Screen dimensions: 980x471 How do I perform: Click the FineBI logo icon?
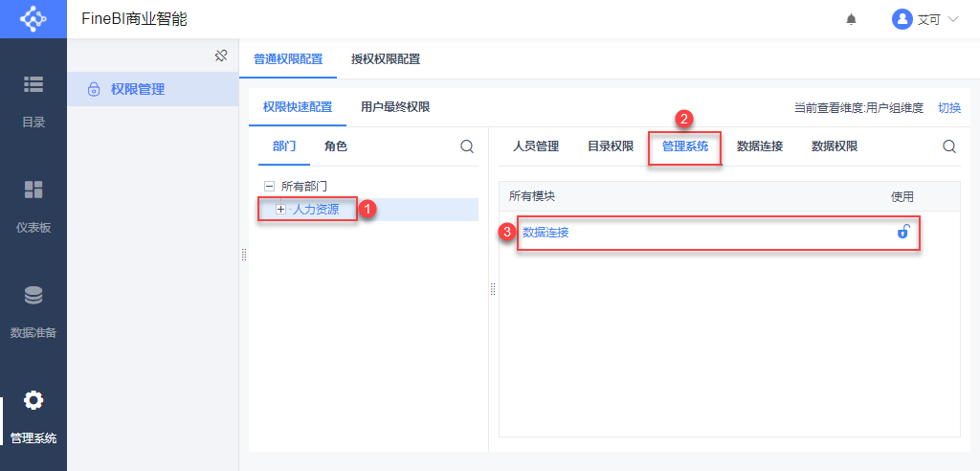(x=33, y=19)
